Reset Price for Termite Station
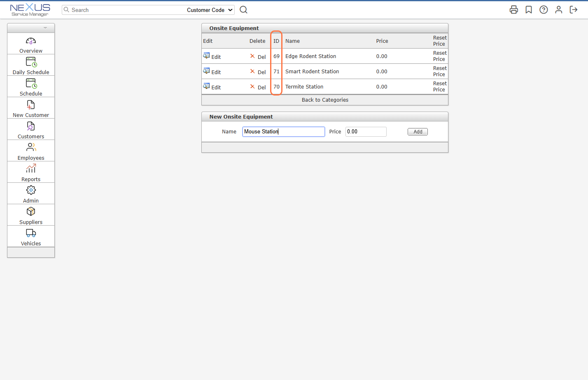588x380 pixels. 440,86
